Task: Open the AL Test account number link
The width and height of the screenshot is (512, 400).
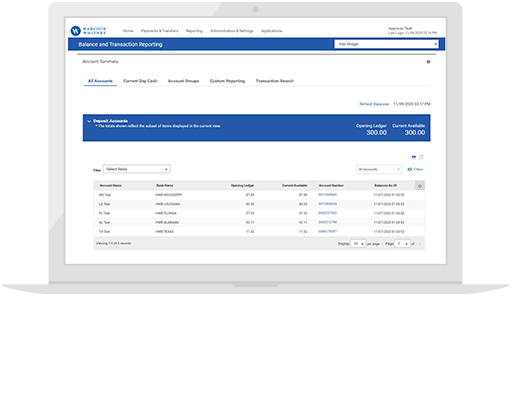Action: point(328,222)
